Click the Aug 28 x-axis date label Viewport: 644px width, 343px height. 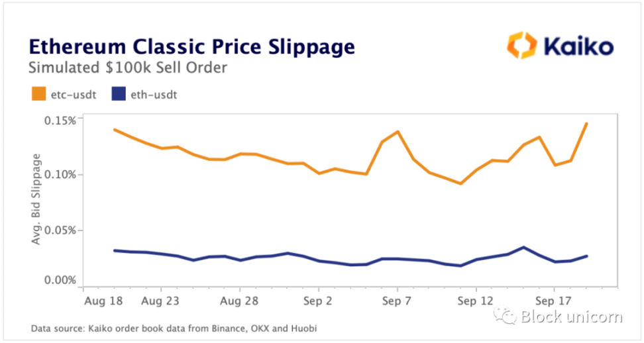point(239,300)
